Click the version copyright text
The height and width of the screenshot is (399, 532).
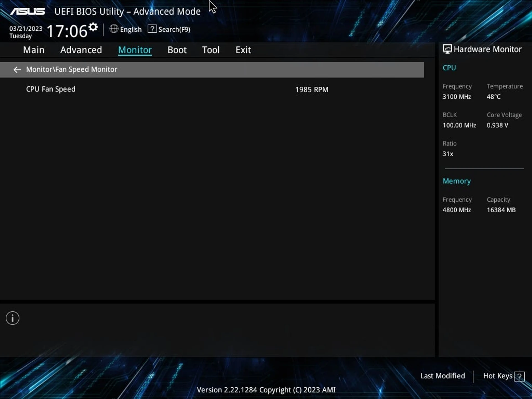[x=266, y=390]
